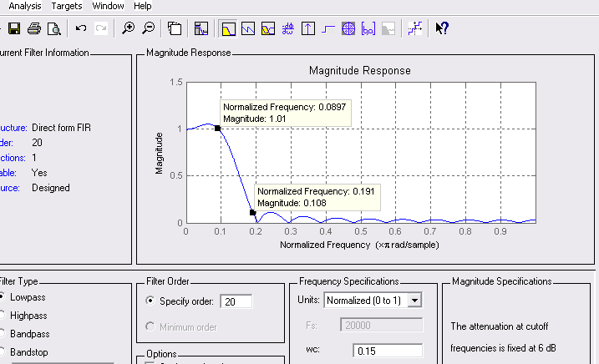Viewport: 599px width, 364px height.
Task: Click the Magnitude y-axis label
Action: (159, 153)
